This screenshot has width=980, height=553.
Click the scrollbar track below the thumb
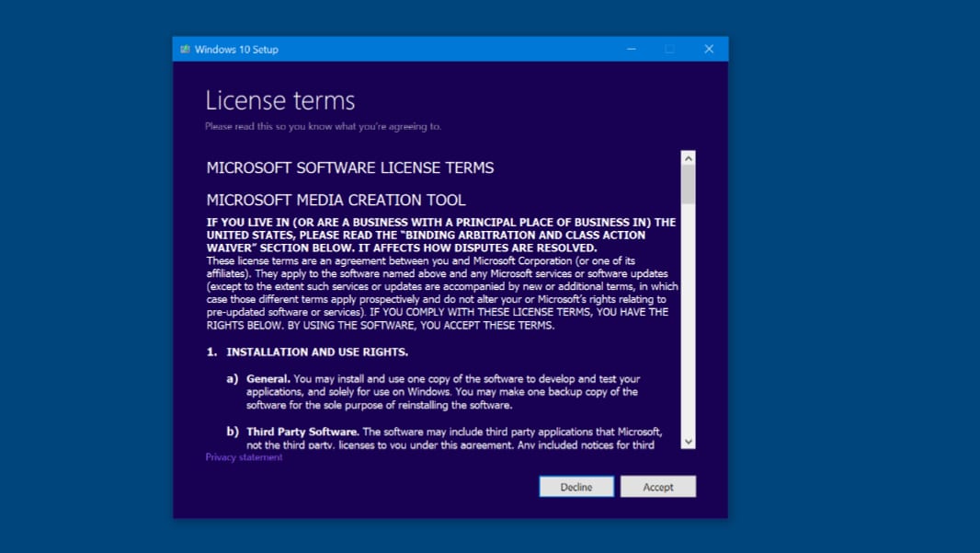click(x=688, y=322)
